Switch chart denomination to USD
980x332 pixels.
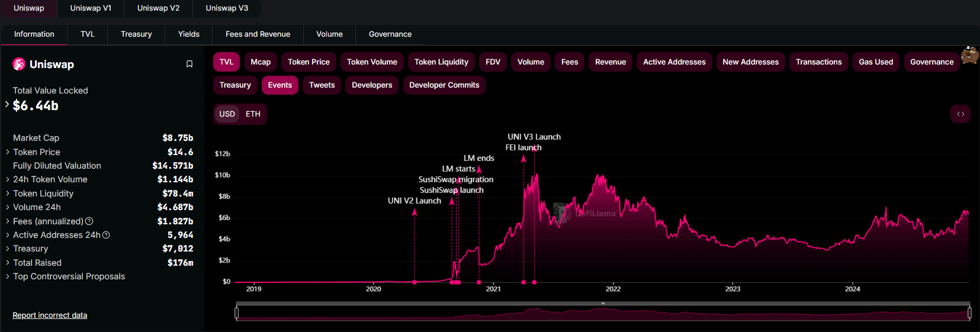(227, 114)
